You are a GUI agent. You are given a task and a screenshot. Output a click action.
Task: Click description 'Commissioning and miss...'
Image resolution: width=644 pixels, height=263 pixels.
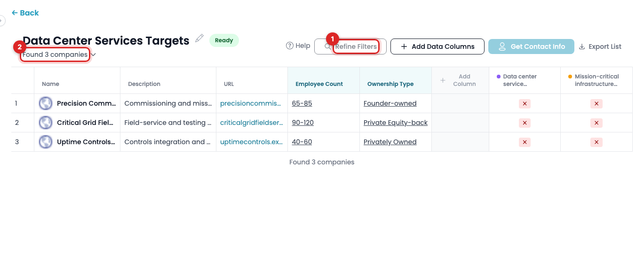167,103
